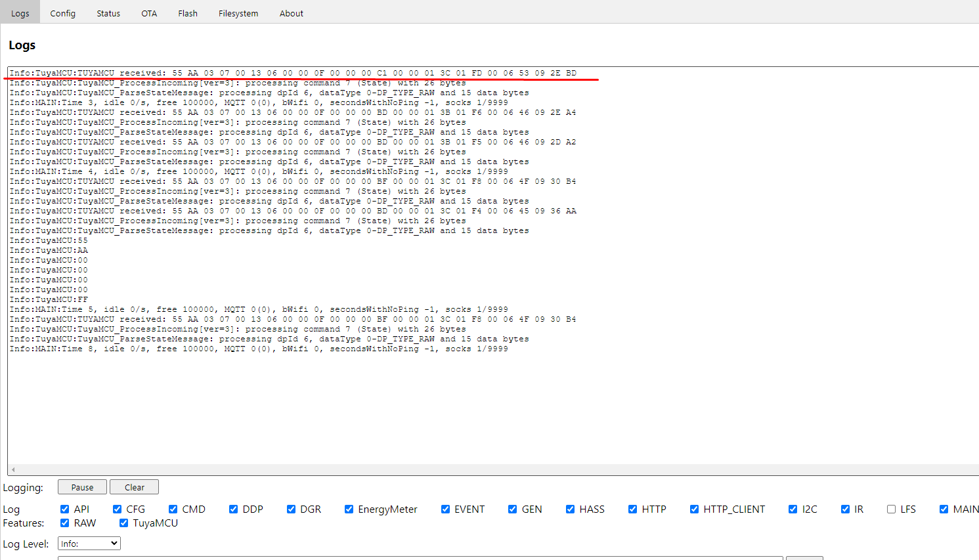The height and width of the screenshot is (560, 979).
Task: Switch to the Config tab
Action: pyautogui.click(x=63, y=12)
